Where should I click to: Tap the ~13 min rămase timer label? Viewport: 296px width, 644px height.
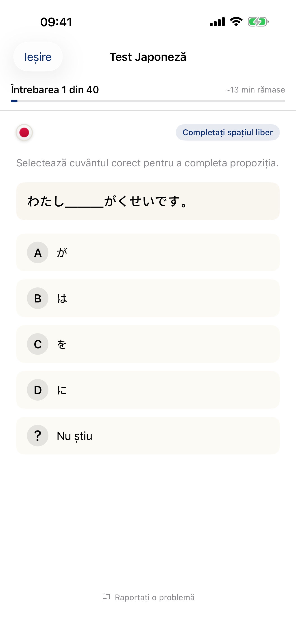click(x=255, y=90)
